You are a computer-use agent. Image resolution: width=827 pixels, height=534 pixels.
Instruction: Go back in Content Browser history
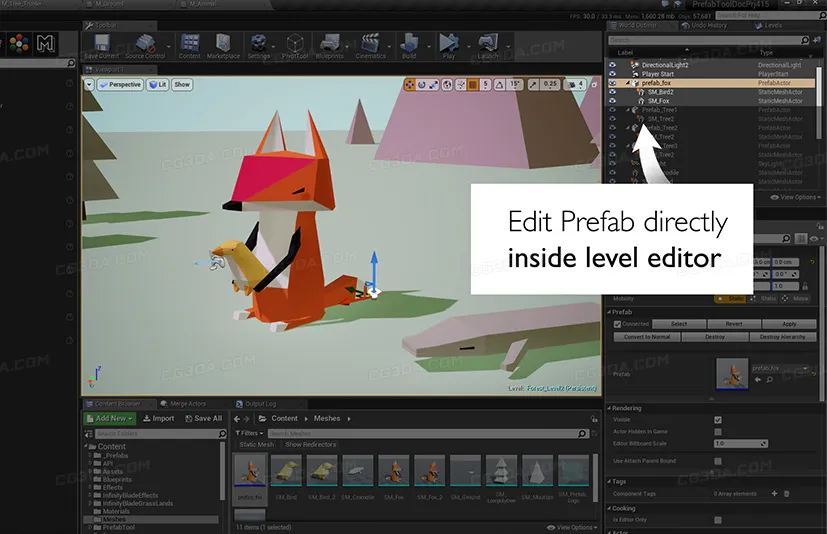pyautogui.click(x=237, y=419)
